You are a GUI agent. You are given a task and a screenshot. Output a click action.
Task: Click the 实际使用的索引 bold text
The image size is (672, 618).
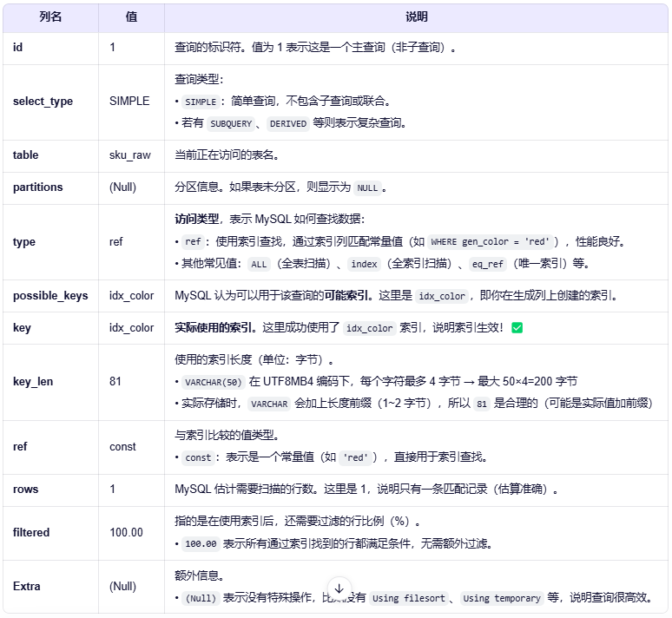coord(213,328)
